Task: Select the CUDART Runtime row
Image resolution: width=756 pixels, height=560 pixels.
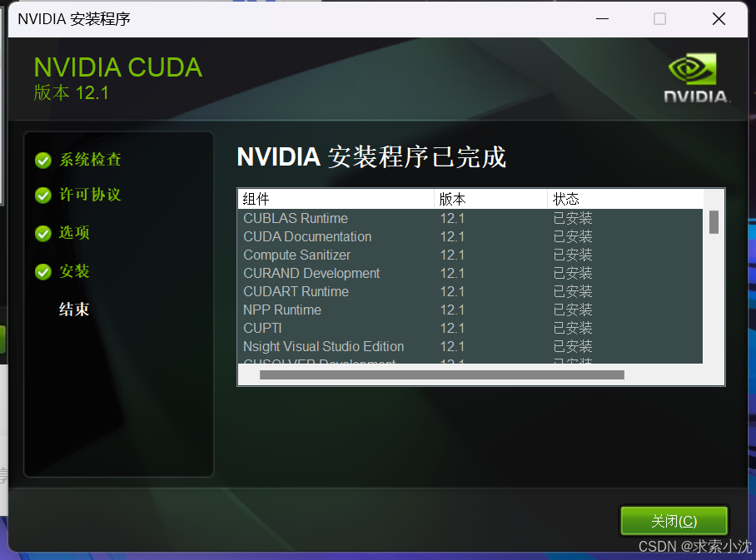Action: [470, 291]
